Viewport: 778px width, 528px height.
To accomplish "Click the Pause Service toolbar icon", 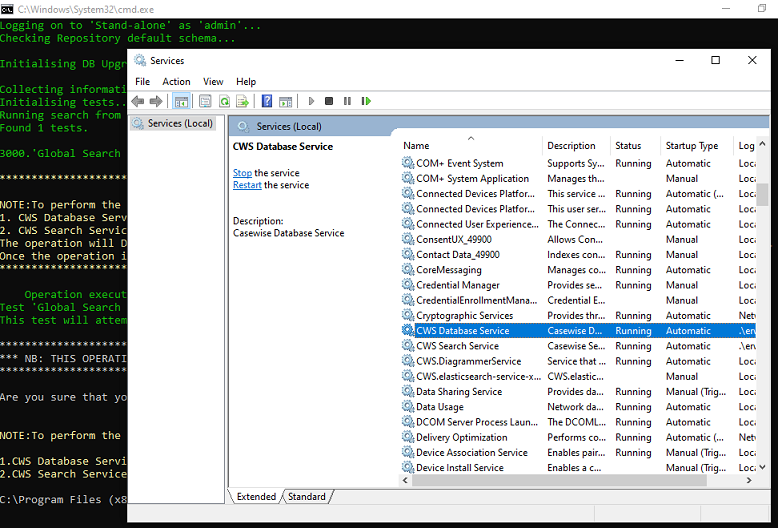I will [347, 101].
